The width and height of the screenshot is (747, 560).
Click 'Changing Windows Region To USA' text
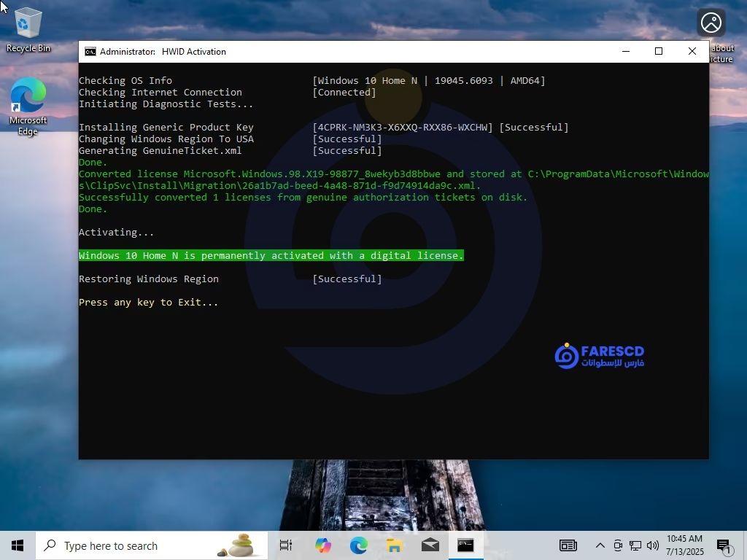166,139
